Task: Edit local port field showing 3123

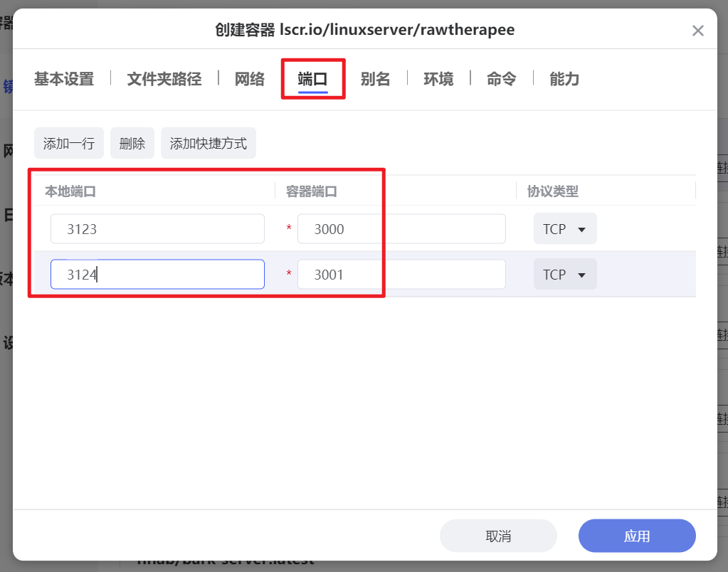Action: pyautogui.click(x=157, y=229)
